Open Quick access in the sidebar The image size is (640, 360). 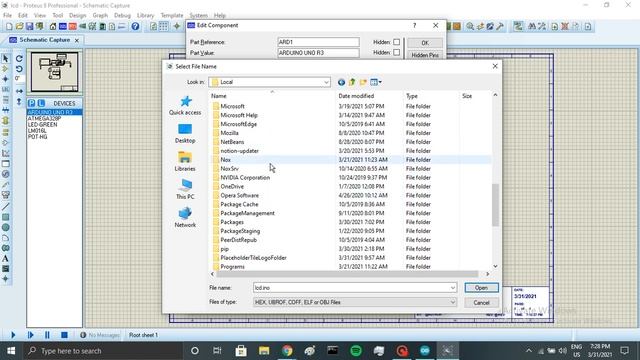pyautogui.click(x=185, y=105)
